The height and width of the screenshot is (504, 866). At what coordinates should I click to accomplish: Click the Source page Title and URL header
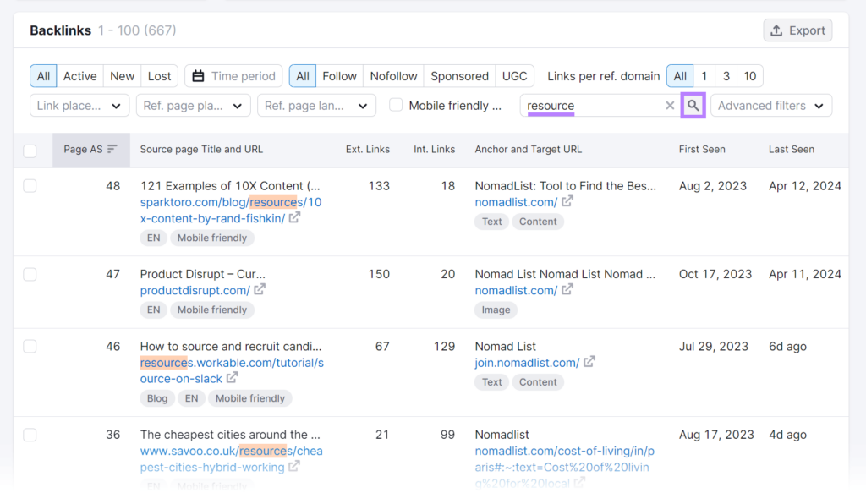point(201,149)
